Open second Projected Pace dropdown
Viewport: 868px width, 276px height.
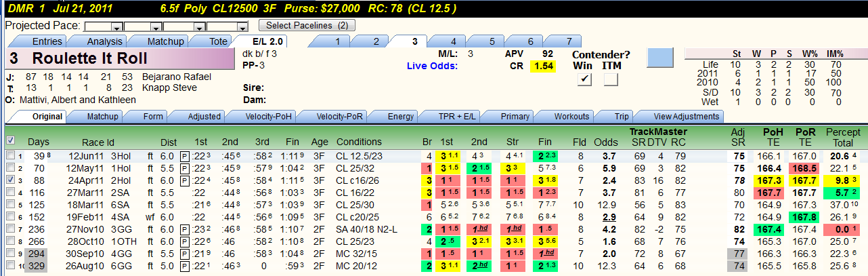tap(157, 27)
